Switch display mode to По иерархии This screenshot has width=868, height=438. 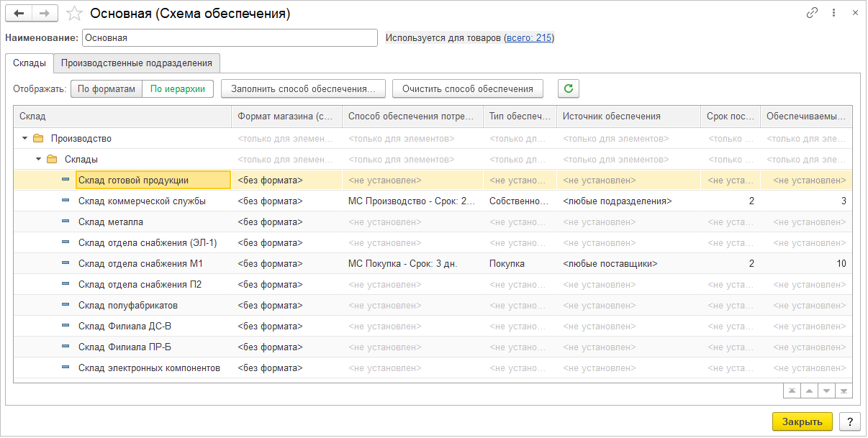[177, 88]
